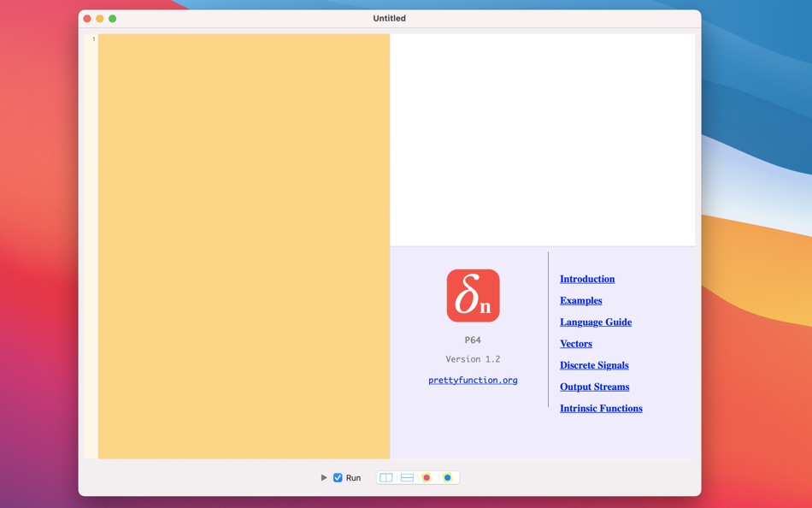Open the Introduction link
Screen dimensions: 812x508
[587, 279]
